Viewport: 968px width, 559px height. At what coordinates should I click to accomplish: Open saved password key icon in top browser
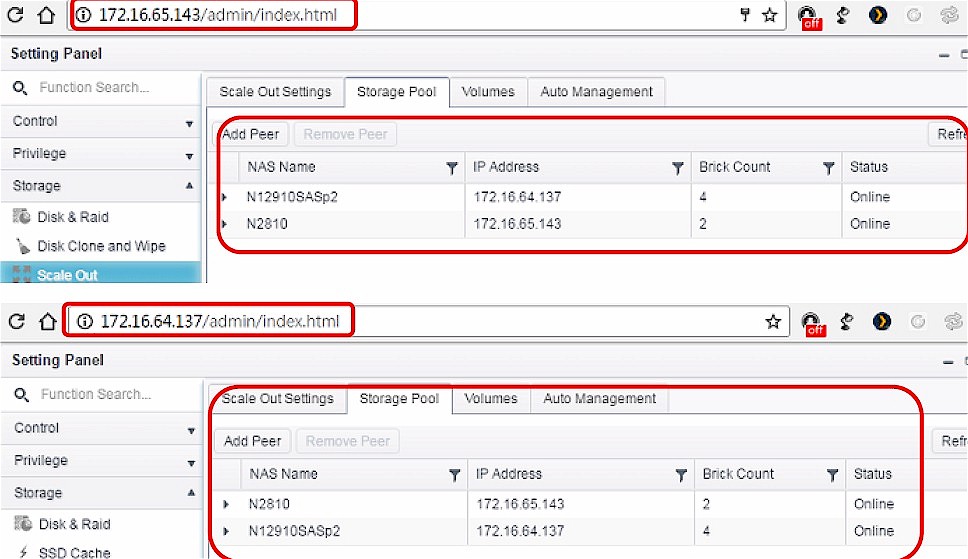pos(745,15)
